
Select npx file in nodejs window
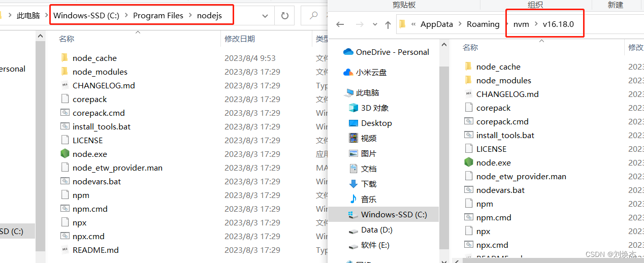pos(79,222)
